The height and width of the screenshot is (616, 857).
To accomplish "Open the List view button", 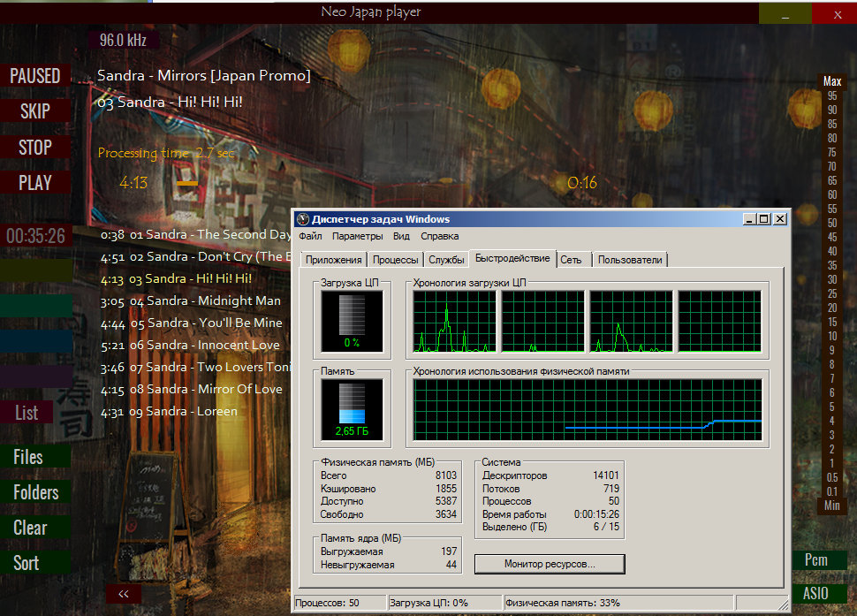I will [27, 413].
